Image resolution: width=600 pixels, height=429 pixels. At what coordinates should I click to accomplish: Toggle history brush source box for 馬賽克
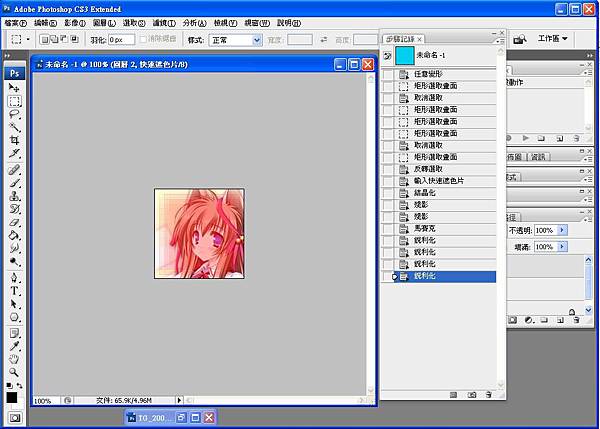(388, 229)
